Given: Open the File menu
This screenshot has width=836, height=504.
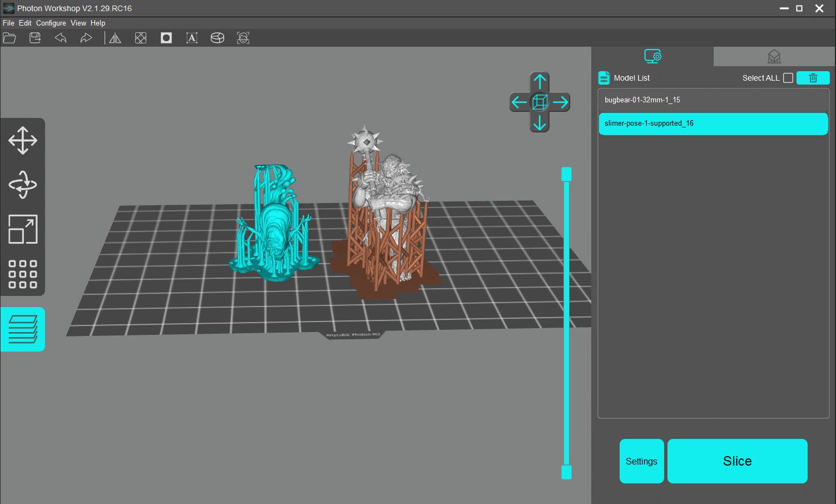Looking at the screenshot, I should (8, 23).
